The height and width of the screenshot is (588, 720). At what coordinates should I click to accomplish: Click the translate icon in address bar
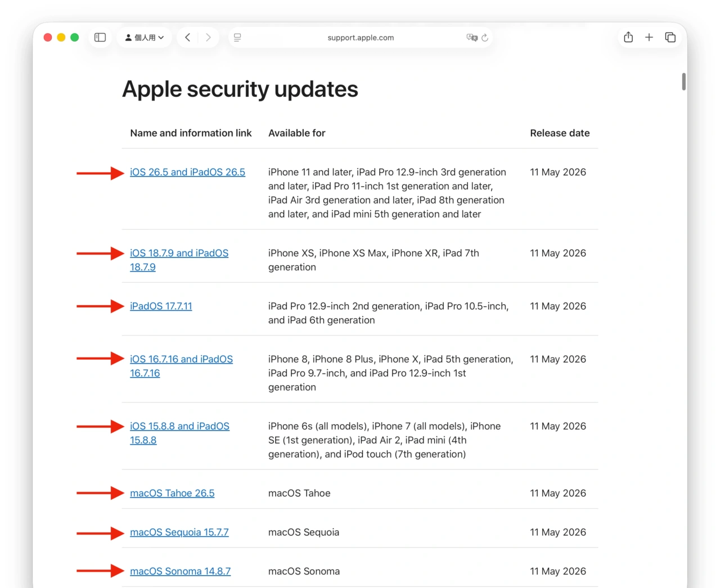pos(472,38)
